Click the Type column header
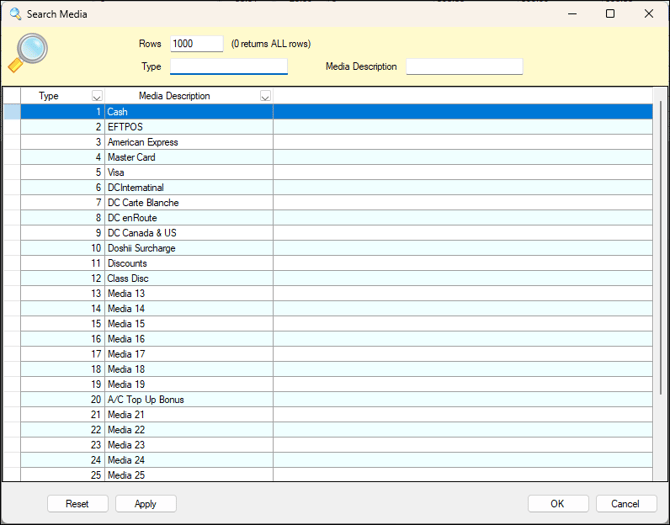Image resolution: width=670 pixels, height=525 pixels. click(62, 96)
